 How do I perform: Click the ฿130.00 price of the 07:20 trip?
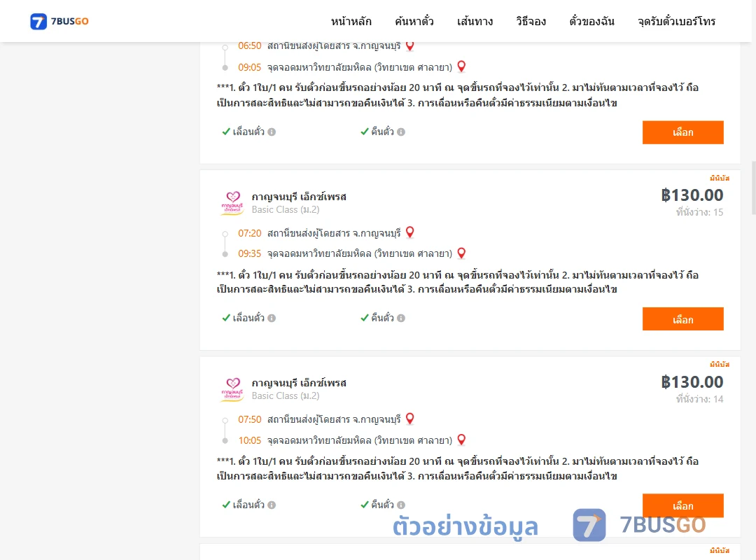pos(692,195)
